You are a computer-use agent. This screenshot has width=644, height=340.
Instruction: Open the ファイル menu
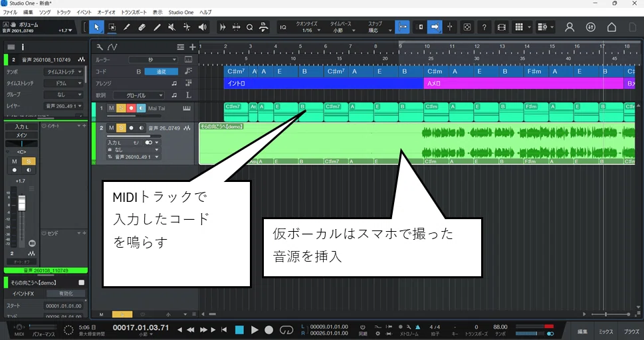(10, 13)
